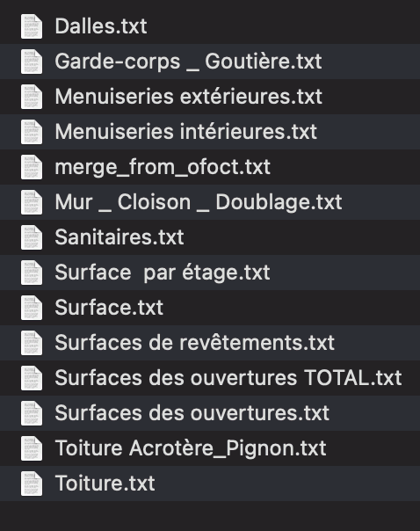Select the Dalles.txt file icon
The height and width of the screenshot is (531, 420).
[x=32, y=26]
